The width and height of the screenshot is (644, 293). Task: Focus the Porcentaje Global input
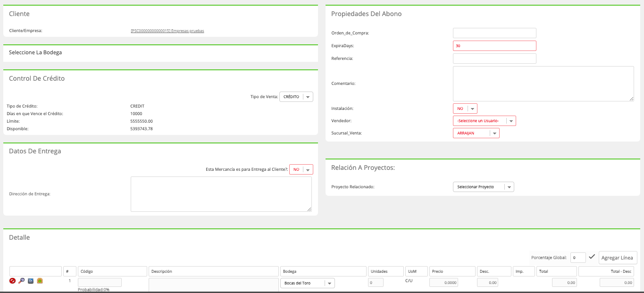(578, 258)
